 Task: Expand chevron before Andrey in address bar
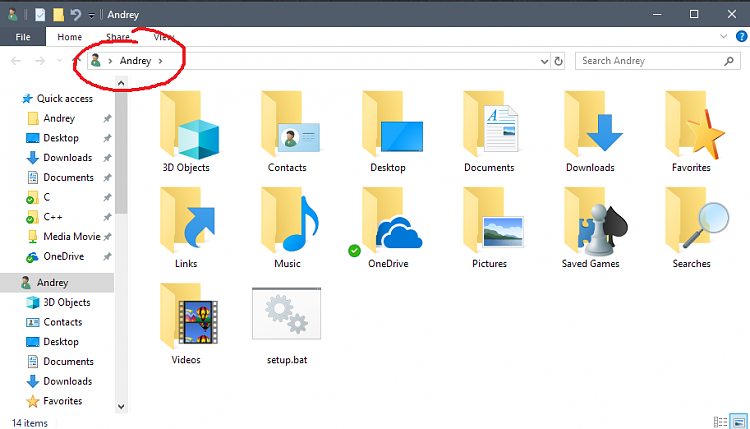[110, 61]
